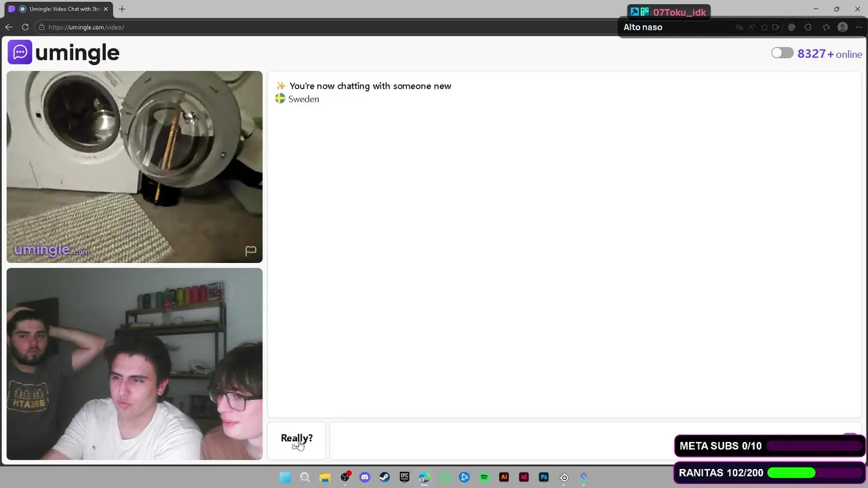The width and height of the screenshot is (868, 488).
Task: Click the stranger's washing machine video feed
Action: 134,167
